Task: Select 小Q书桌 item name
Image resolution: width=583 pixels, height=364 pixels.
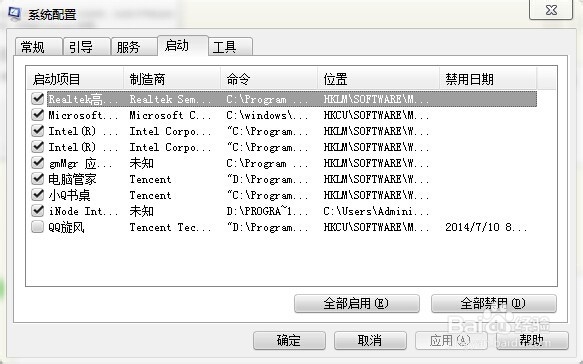Action: [x=70, y=195]
